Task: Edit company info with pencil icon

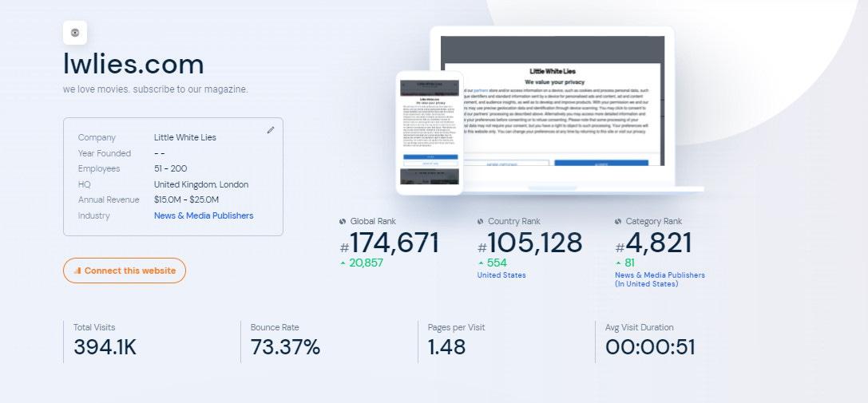Action: click(271, 130)
